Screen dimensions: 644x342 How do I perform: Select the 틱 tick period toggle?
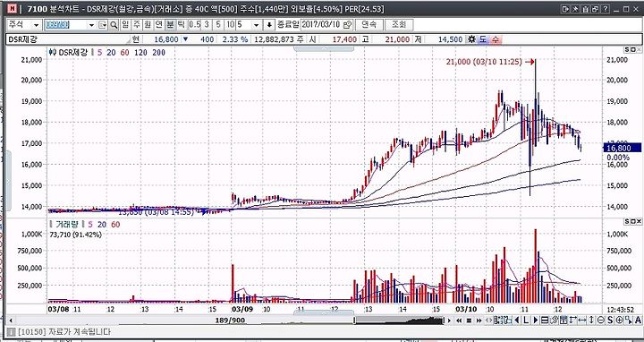pos(181,25)
